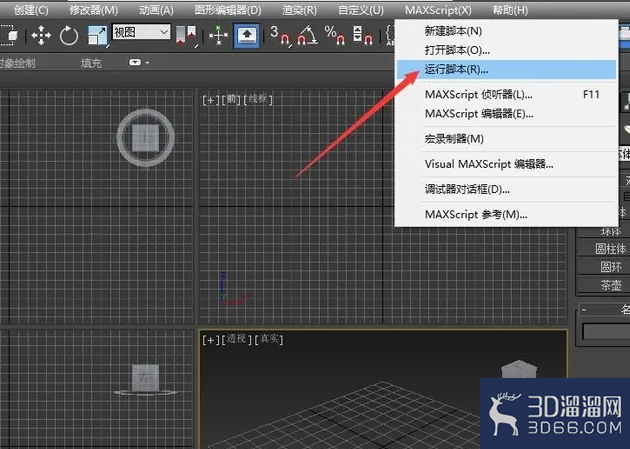Toggle spinner snap

click(363, 35)
